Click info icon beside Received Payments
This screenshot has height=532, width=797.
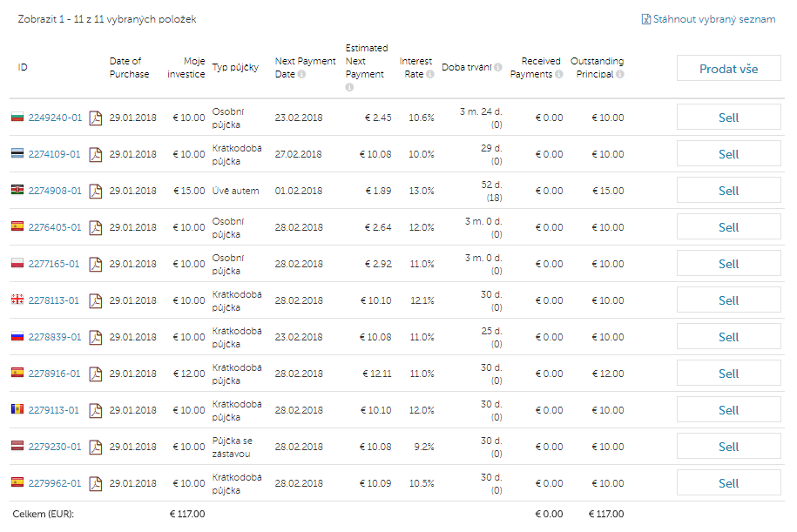click(x=559, y=74)
